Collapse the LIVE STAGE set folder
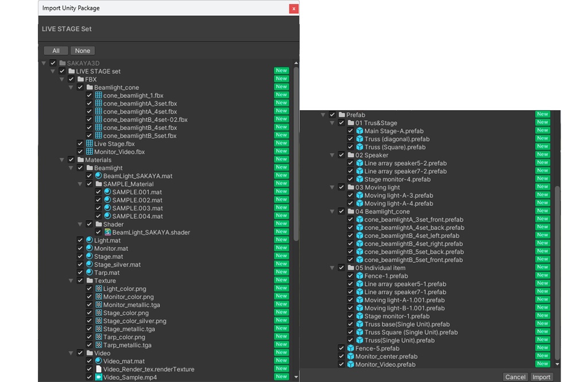 pyautogui.click(x=53, y=71)
